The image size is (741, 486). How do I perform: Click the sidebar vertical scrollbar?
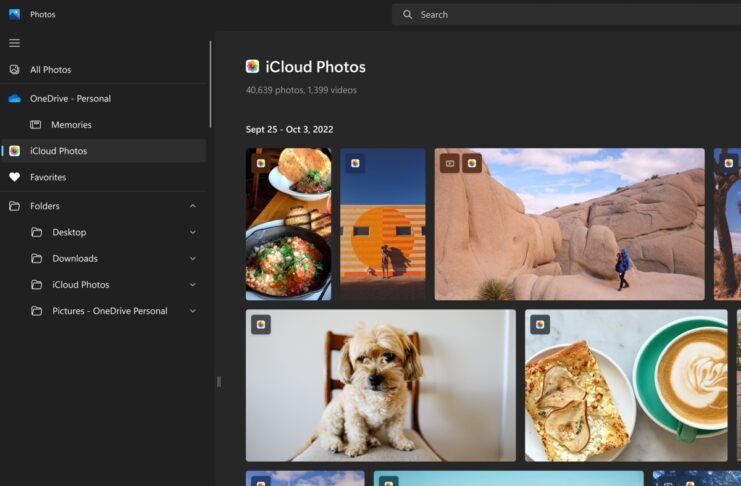(210, 84)
